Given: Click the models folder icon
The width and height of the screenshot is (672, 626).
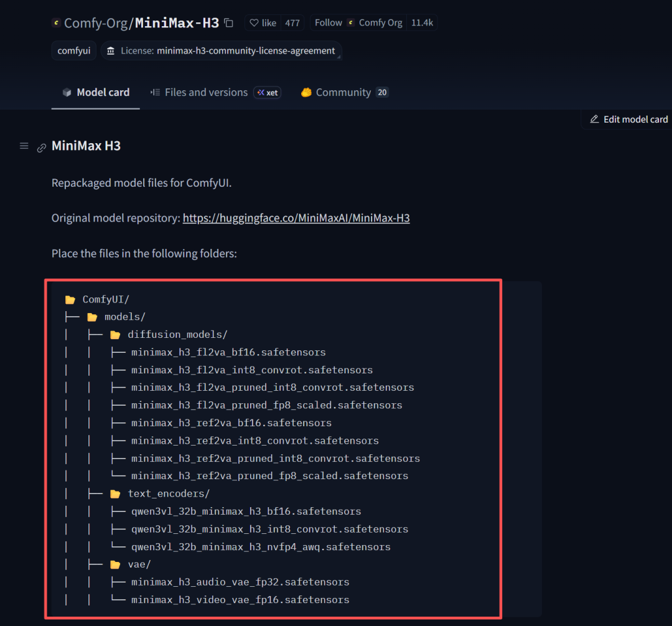Looking at the screenshot, I should click(92, 317).
